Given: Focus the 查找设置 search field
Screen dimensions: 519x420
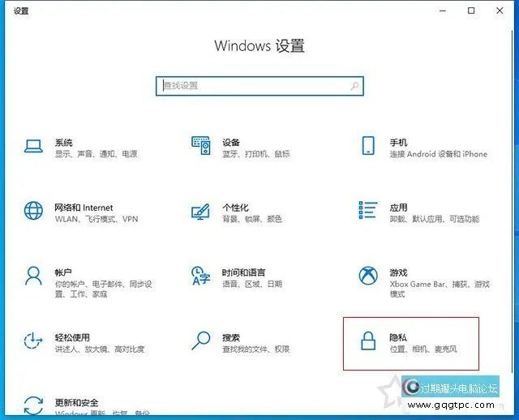Looking at the screenshot, I should pos(259,86).
